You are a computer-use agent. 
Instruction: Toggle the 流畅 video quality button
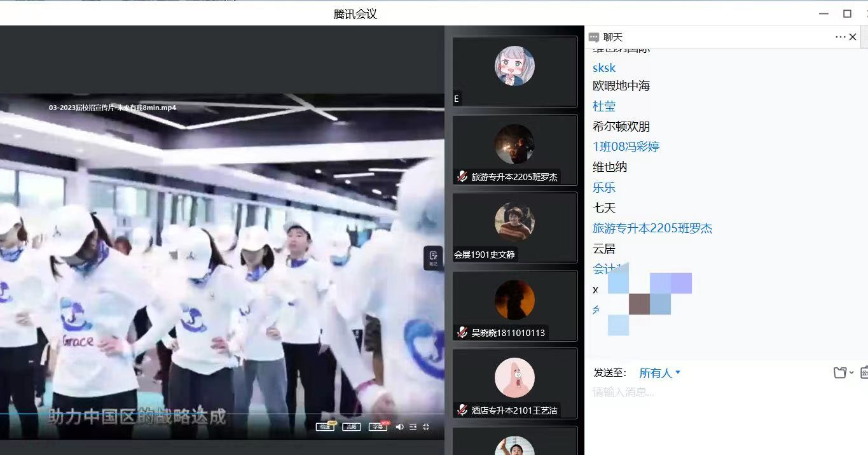pyautogui.click(x=351, y=426)
